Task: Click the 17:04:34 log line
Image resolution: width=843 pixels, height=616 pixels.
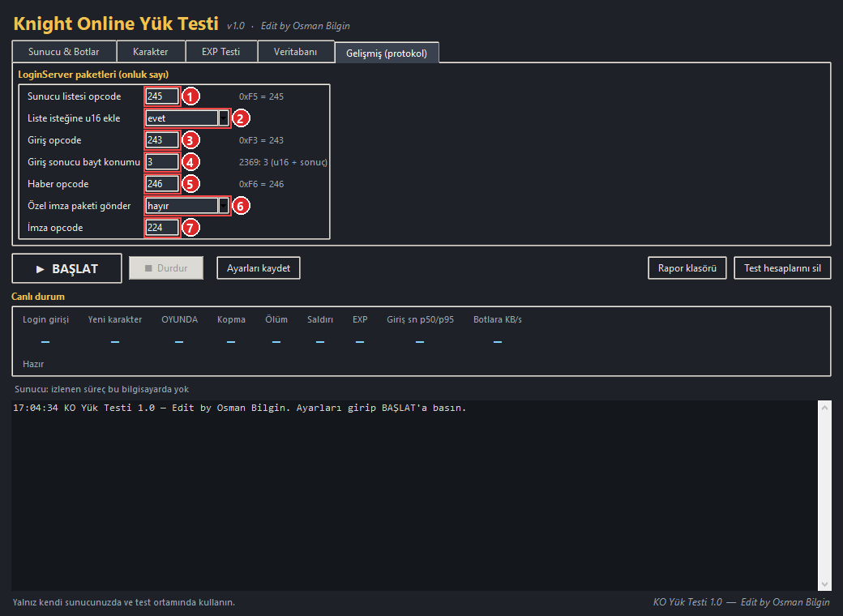Action: click(240, 408)
